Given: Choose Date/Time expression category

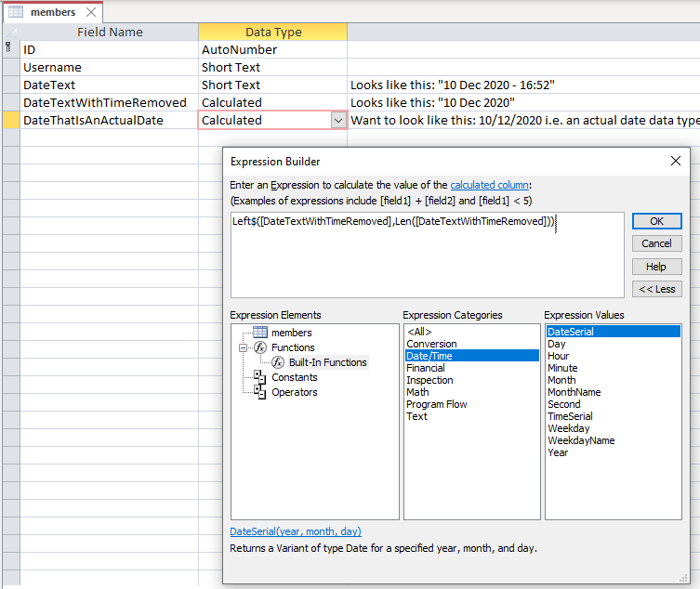Looking at the screenshot, I should coord(472,356).
